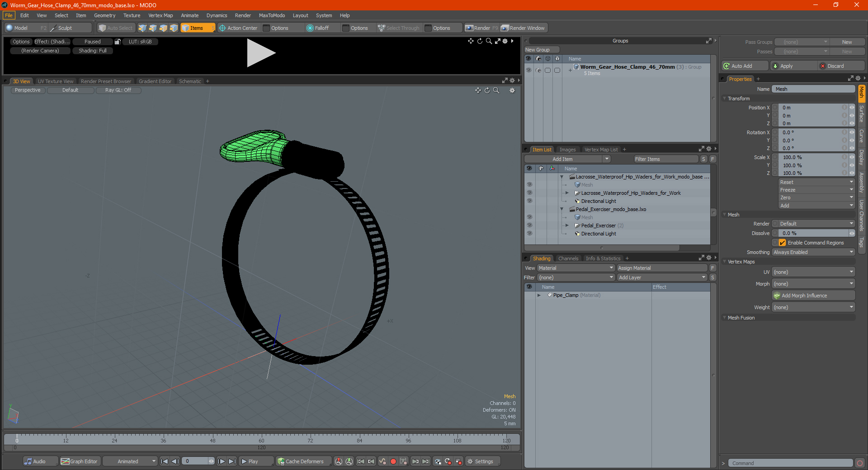Open Render Window
The height and width of the screenshot is (470, 868).
523,28
